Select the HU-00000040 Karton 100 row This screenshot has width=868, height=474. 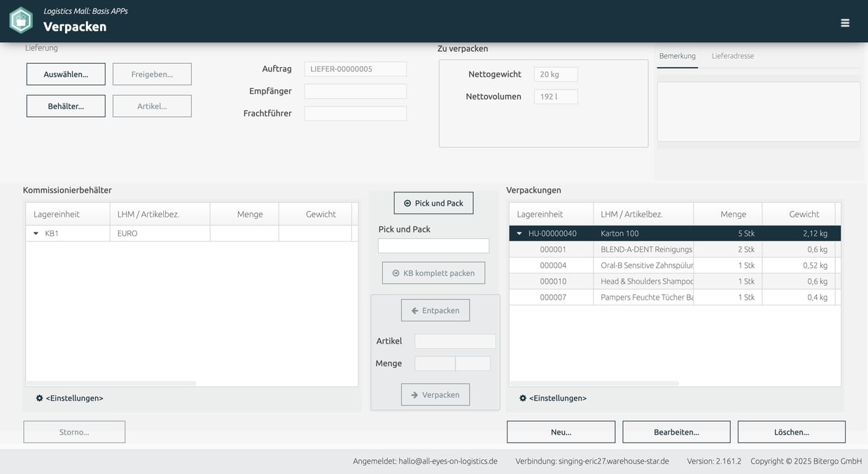pyautogui.click(x=675, y=233)
